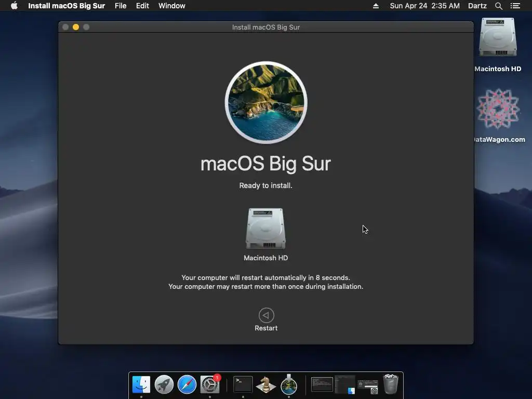Open System Preferences in the Dock
Image resolution: width=532 pixels, height=399 pixels.
click(x=210, y=384)
